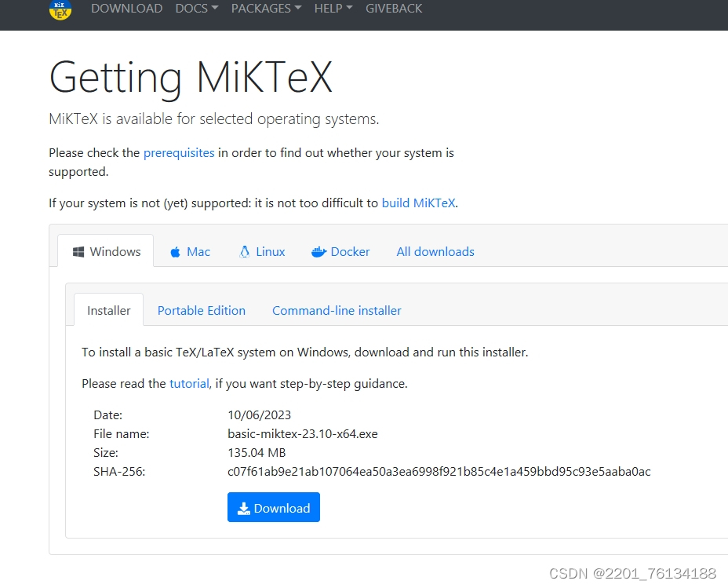Viewport: 728px width, 588px height.
Task: Switch to the Mac tab
Action: tap(190, 251)
